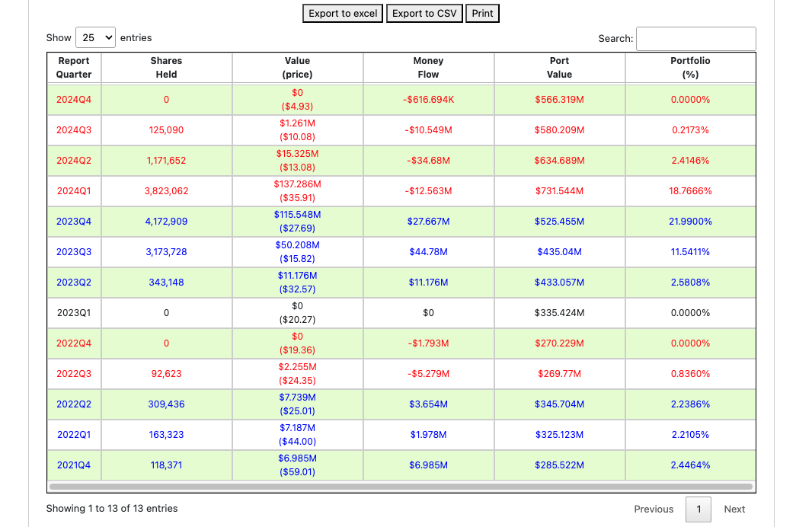Click the $115.548M ($27.69) value cell
The height and width of the screenshot is (527, 812).
(297, 222)
